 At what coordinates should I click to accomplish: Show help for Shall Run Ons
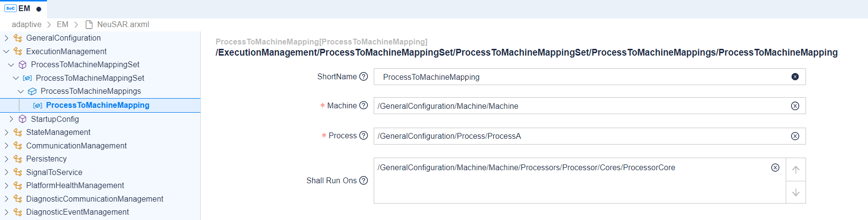[x=364, y=180]
